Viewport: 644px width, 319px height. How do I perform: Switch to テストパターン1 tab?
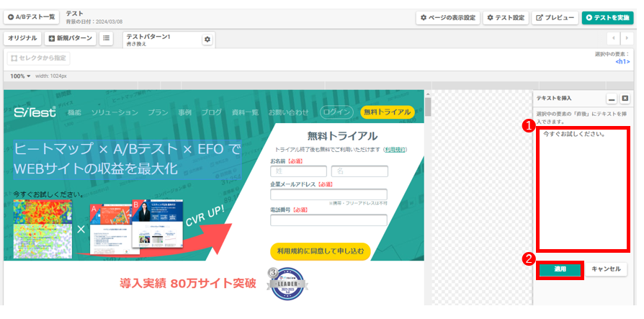[x=161, y=40]
